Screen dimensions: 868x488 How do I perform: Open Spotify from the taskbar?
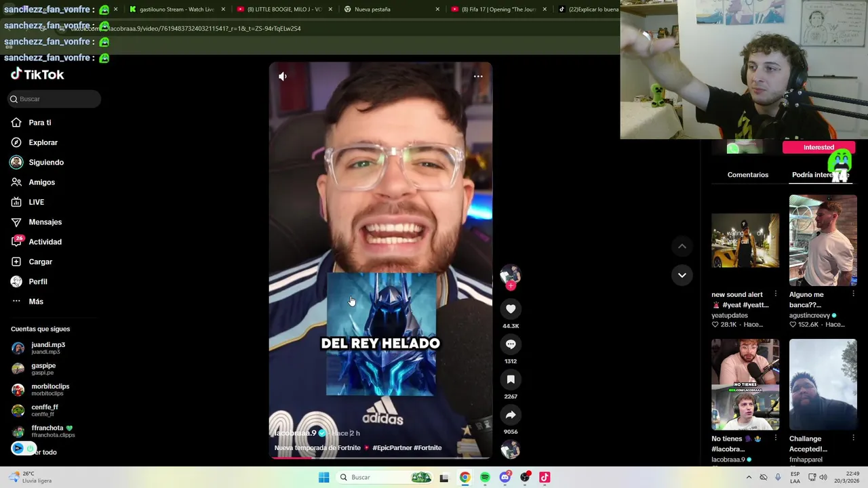pos(485,477)
